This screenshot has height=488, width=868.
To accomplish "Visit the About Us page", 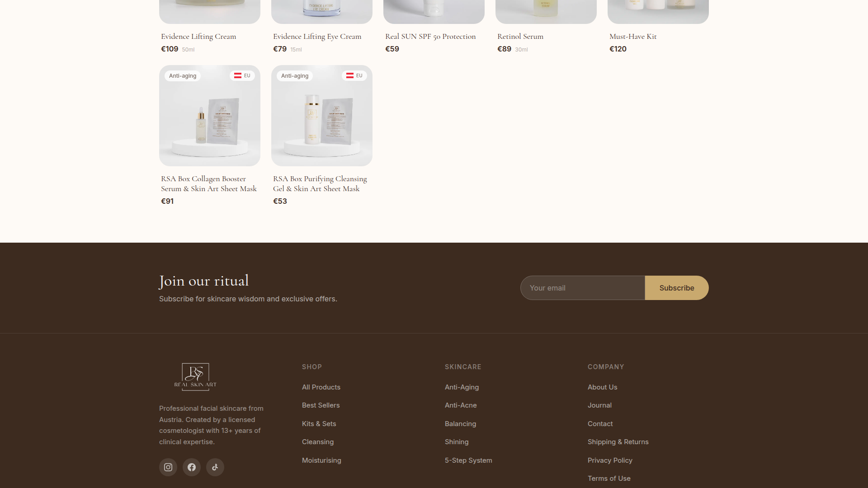I will pyautogui.click(x=602, y=387).
